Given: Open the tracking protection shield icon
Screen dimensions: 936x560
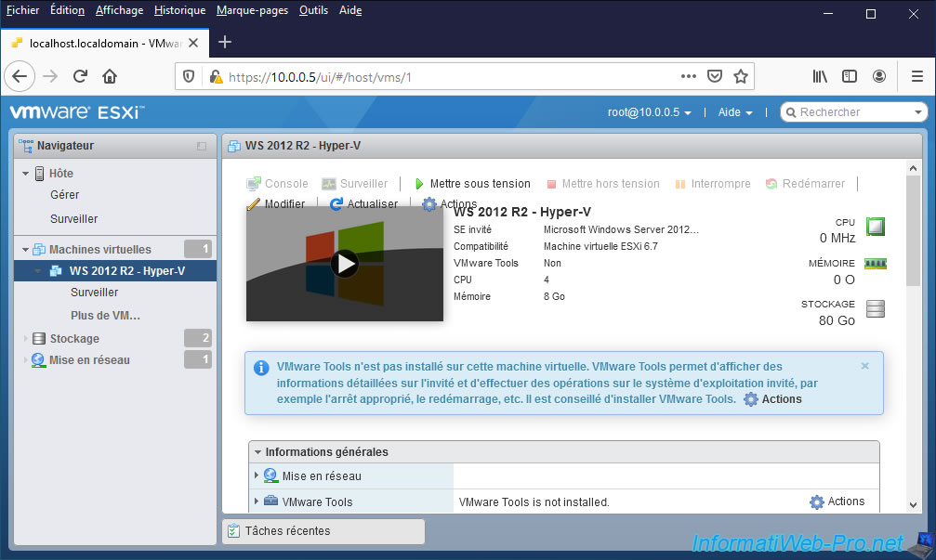Looking at the screenshot, I should coord(189,77).
